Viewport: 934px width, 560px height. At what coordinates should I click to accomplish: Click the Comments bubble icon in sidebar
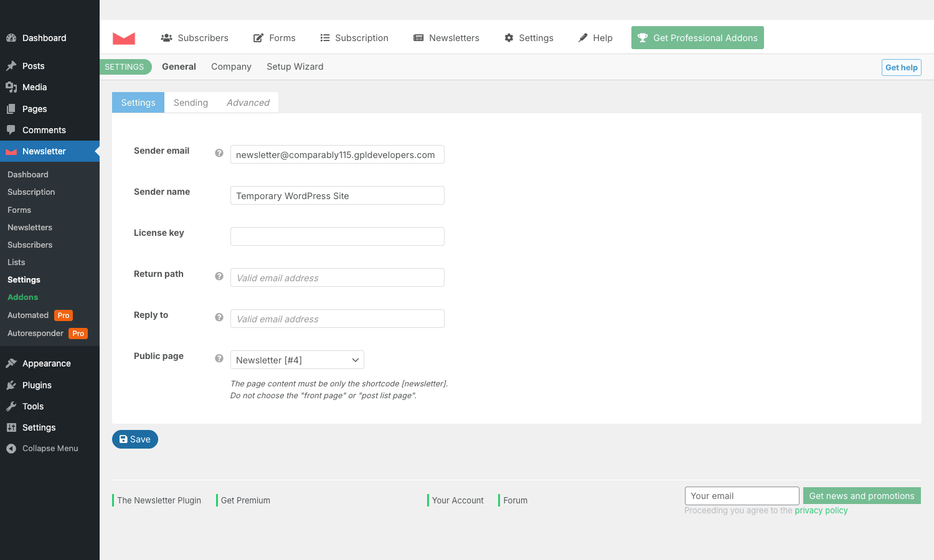(11, 130)
